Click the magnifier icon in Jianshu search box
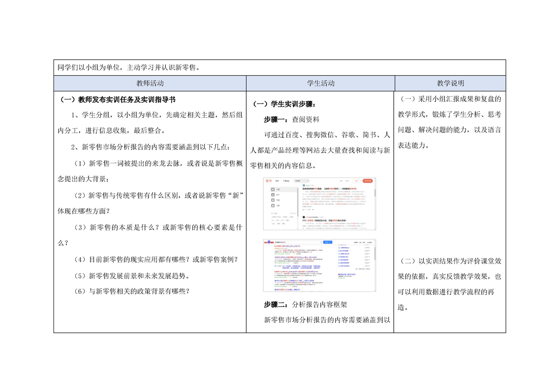Viewport: 555px width, 392px height. (x=309, y=181)
